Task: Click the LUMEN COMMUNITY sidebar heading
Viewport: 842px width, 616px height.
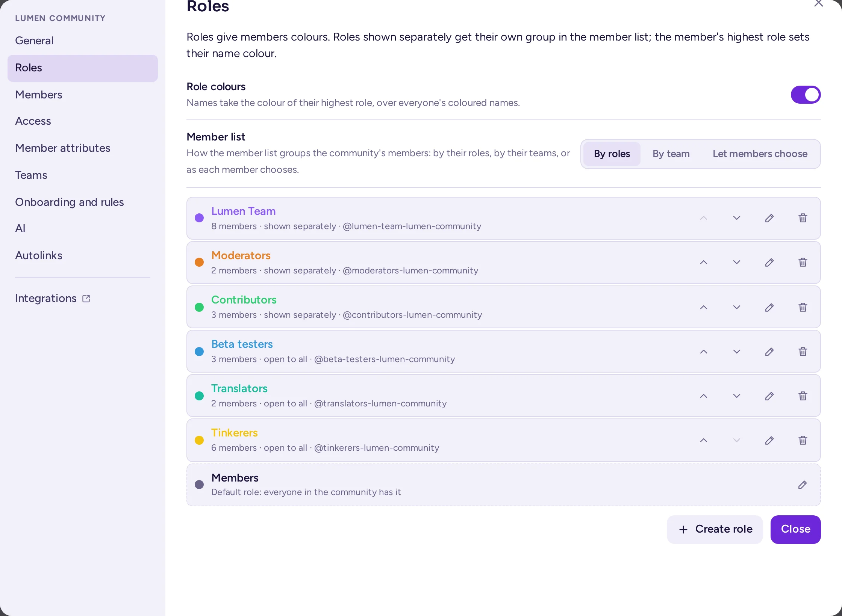Action: point(61,18)
